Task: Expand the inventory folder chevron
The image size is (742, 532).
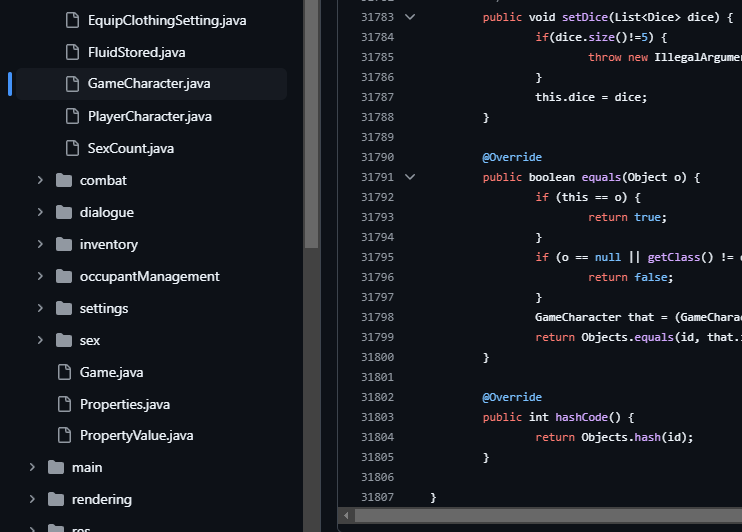Action: pyautogui.click(x=40, y=244)
